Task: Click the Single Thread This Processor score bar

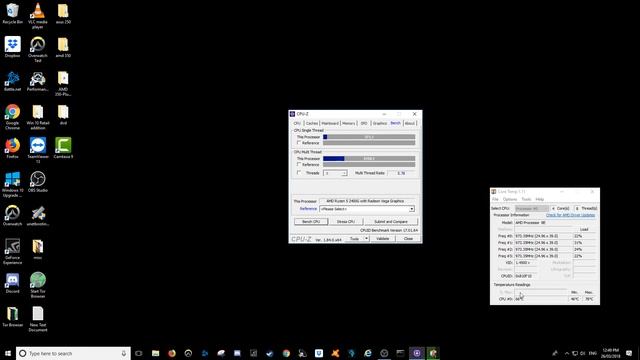Action: point(369,137)
